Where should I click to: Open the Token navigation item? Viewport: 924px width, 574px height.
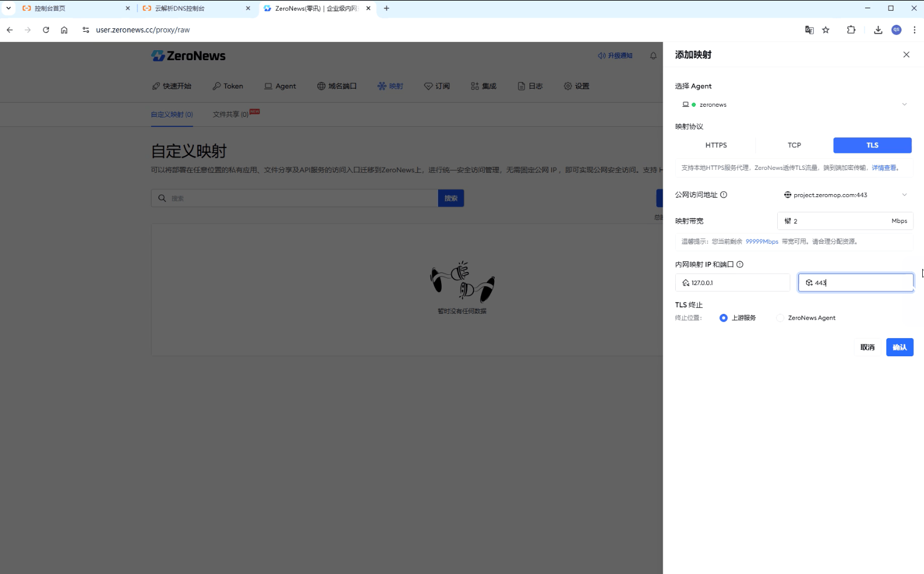pyautogui.click(x=228, y=86)
